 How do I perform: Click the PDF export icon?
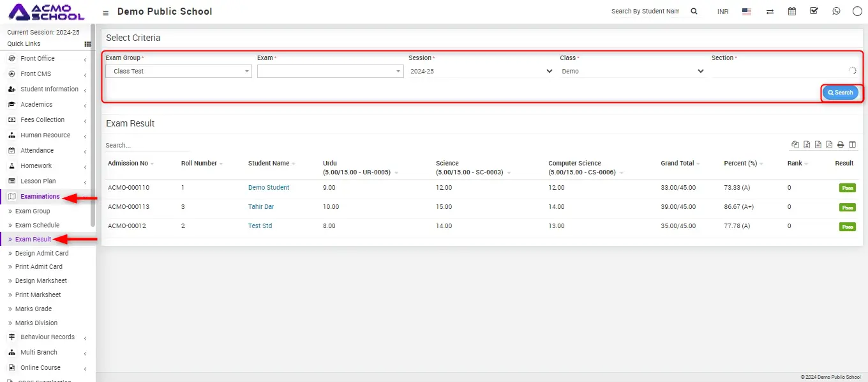point(829,144)
